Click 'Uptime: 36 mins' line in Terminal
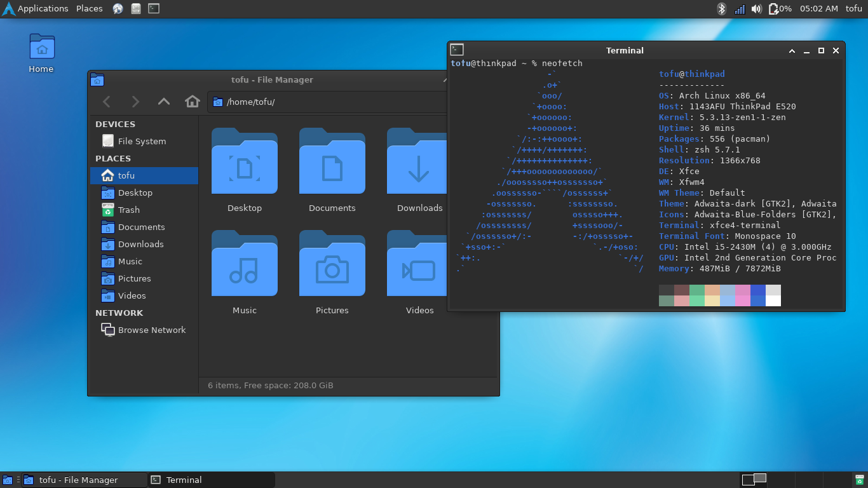868x488 pixels. tap(697, 128)
